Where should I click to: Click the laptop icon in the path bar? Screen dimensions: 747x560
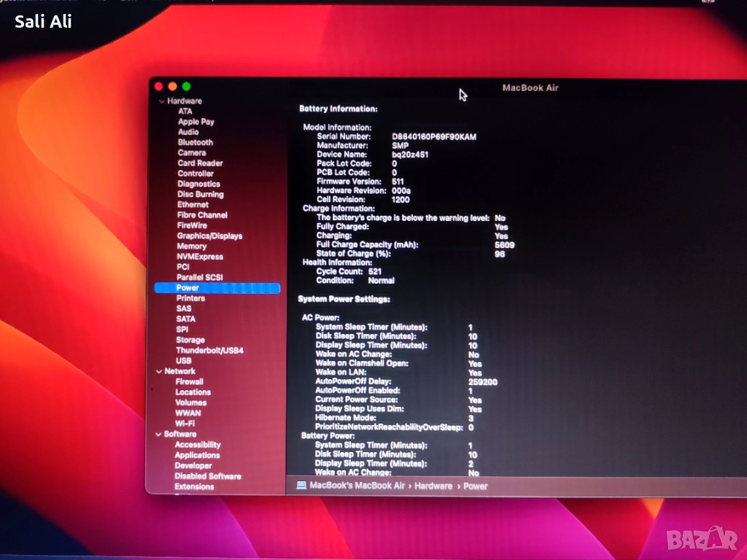(x=301, y=486)
